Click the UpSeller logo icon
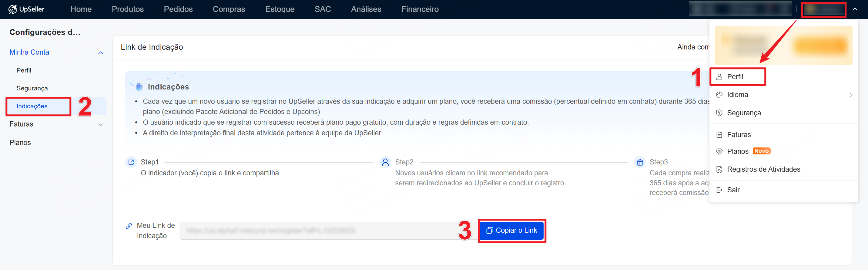 click(x=12, y=9)
